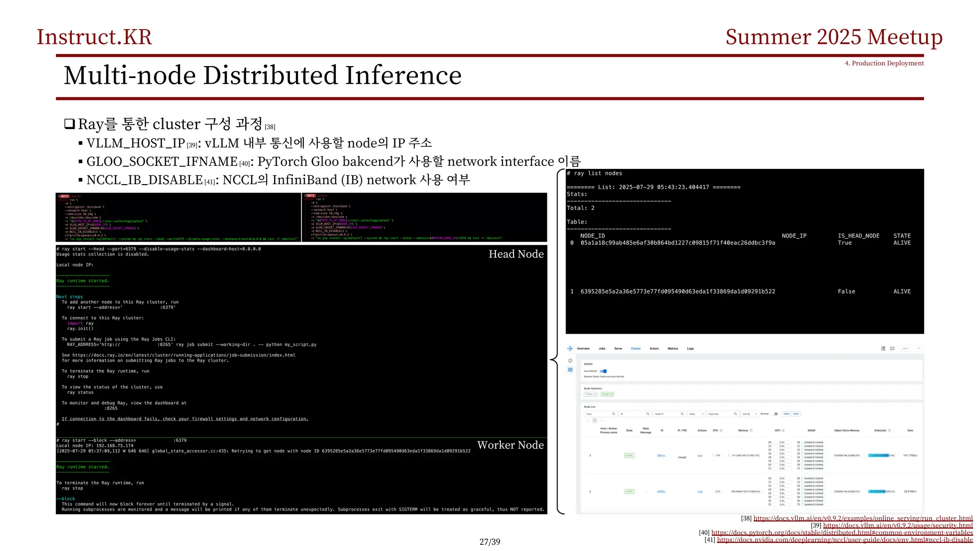Click the Node ID filter input field

click(x=669, y=414)
